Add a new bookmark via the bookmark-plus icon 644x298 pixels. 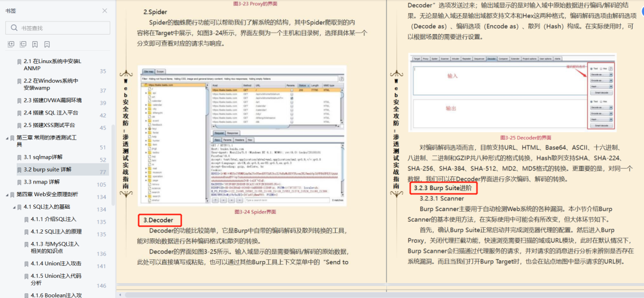coord(35,44)
